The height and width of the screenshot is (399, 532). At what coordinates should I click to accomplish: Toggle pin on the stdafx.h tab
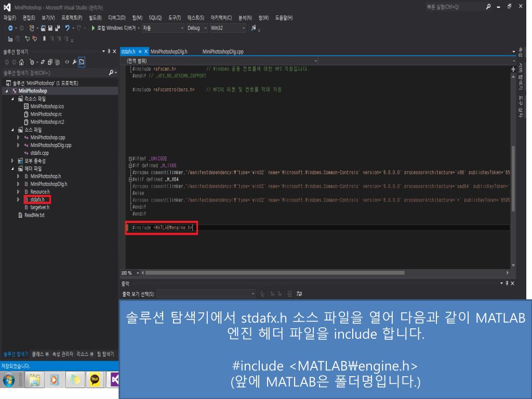click(x=140, y=51)
